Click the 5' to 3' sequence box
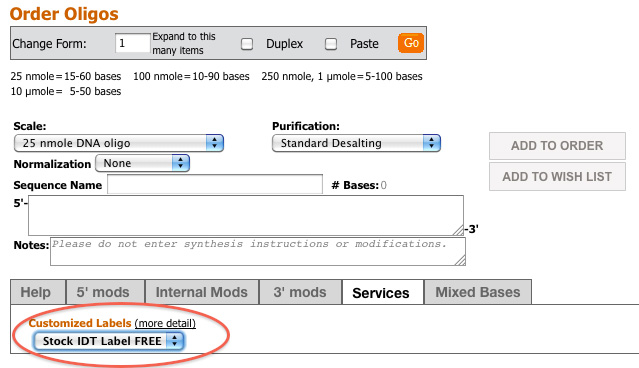 coord(246,215)
